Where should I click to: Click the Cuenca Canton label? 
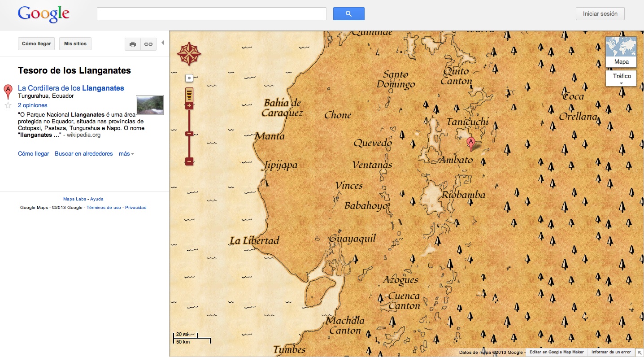404,301
